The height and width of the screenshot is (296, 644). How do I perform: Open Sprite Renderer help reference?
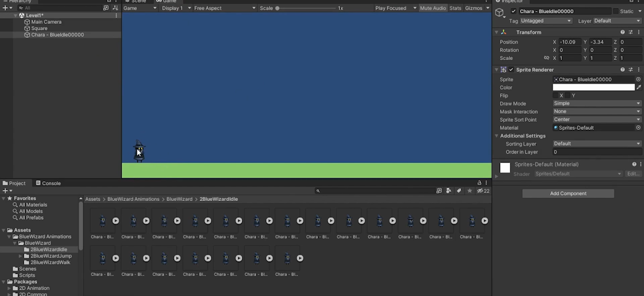(x=622, y=69)
